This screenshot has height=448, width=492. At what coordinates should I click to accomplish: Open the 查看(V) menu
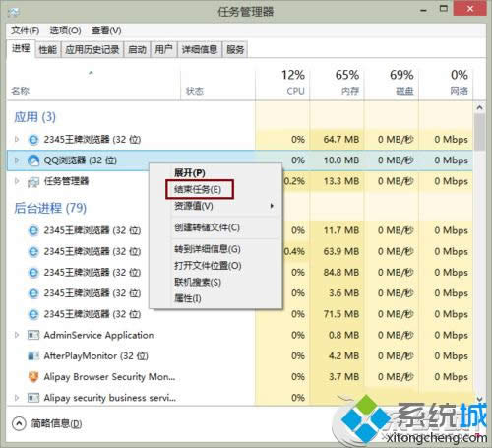106,31
